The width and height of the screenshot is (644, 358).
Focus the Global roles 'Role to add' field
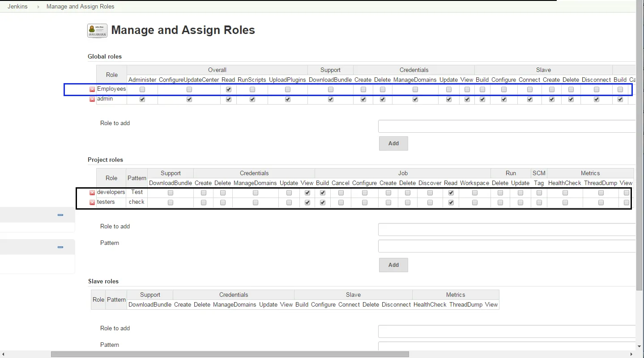(x=507, y=126)
